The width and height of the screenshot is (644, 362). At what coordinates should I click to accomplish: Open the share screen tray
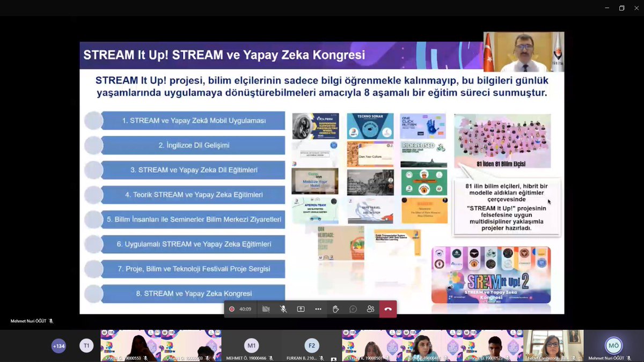coord(301,309)
